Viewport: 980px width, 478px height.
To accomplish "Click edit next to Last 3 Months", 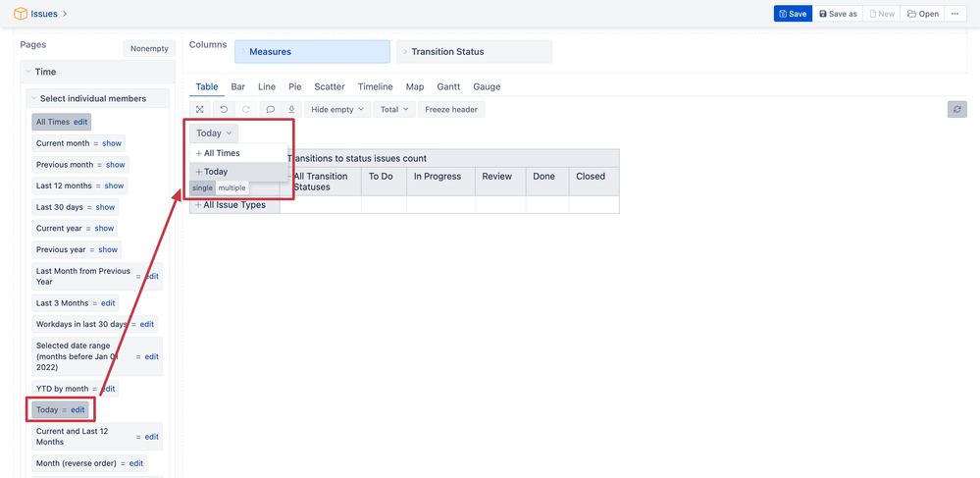I will tap(108, 303).
